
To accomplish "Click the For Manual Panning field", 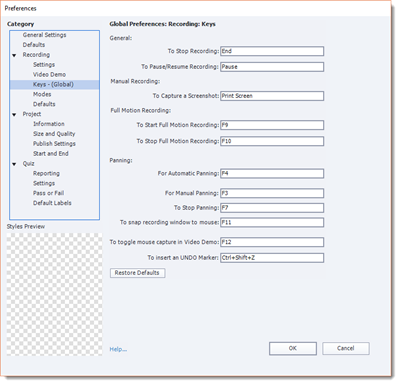I will [272, 193].
